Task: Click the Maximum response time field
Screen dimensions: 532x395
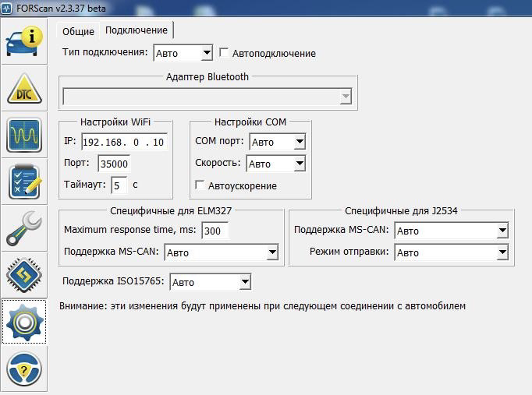Action: tap(215, 231)
